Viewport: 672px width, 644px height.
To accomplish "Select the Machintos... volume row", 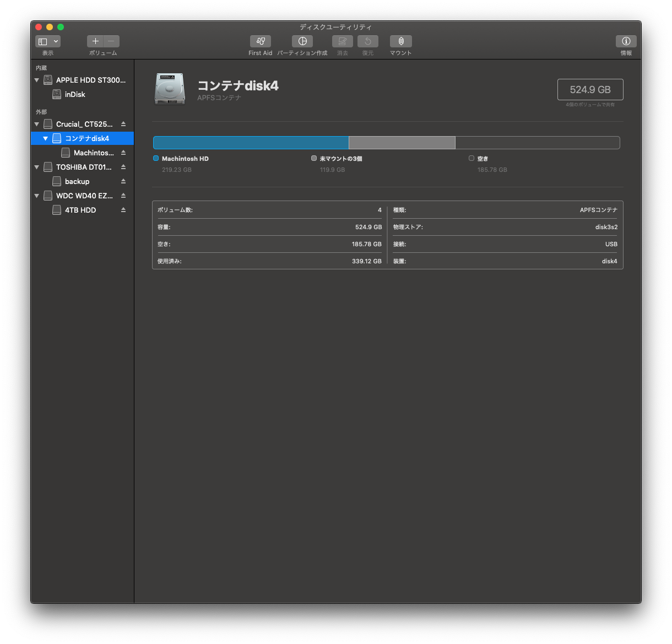I will pos(83,153).
